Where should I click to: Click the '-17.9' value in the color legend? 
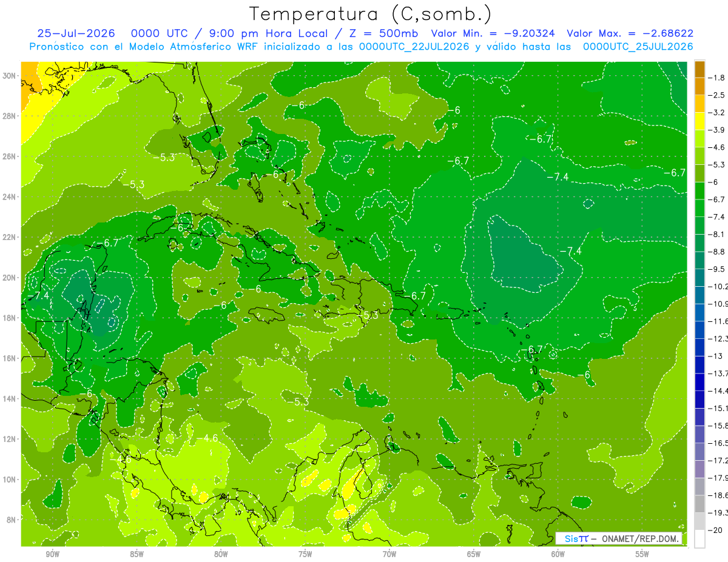pyautogui.click(x=718, y=478)
